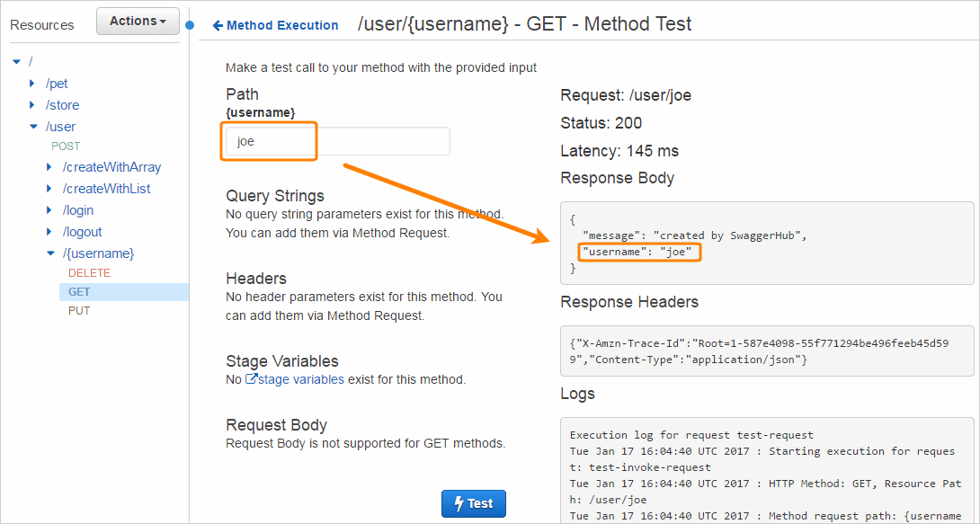Screen dimensions: 980x524
Task: Click the external link icon before stage variables
Action: coord(252,379)
